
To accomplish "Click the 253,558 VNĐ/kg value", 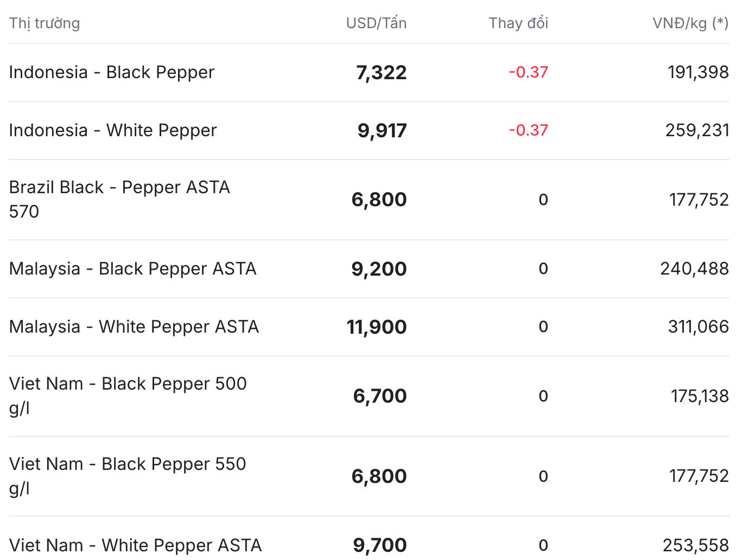I will tap(695, 545).
